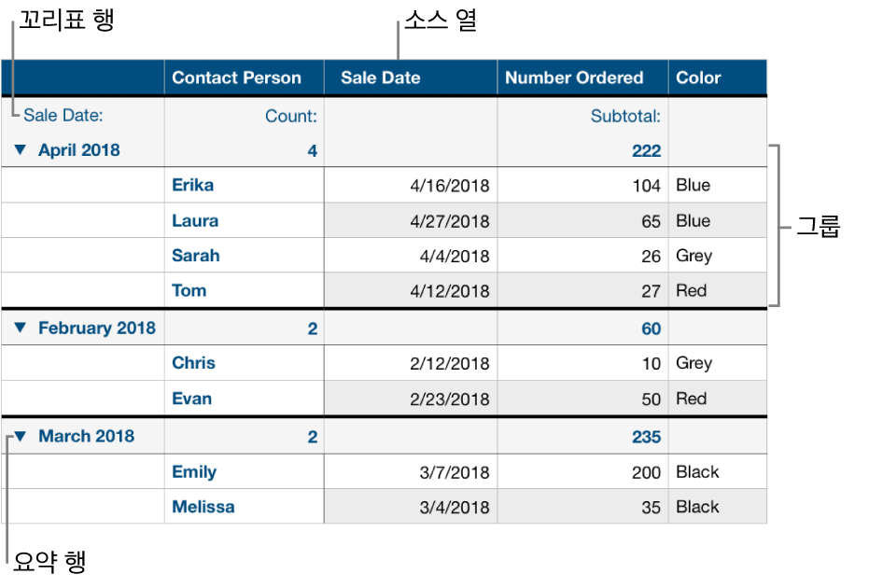Click the Sale Date: category label cell
Viewport: 882px width, 588px height.
pos(63,116)
